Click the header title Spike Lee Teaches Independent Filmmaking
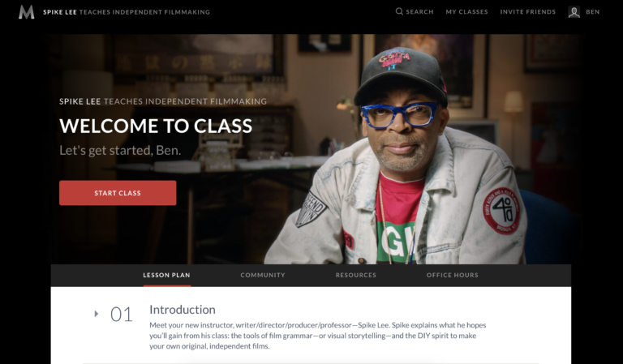The height and width of the screenshot is (364, 623). (127, 12)
